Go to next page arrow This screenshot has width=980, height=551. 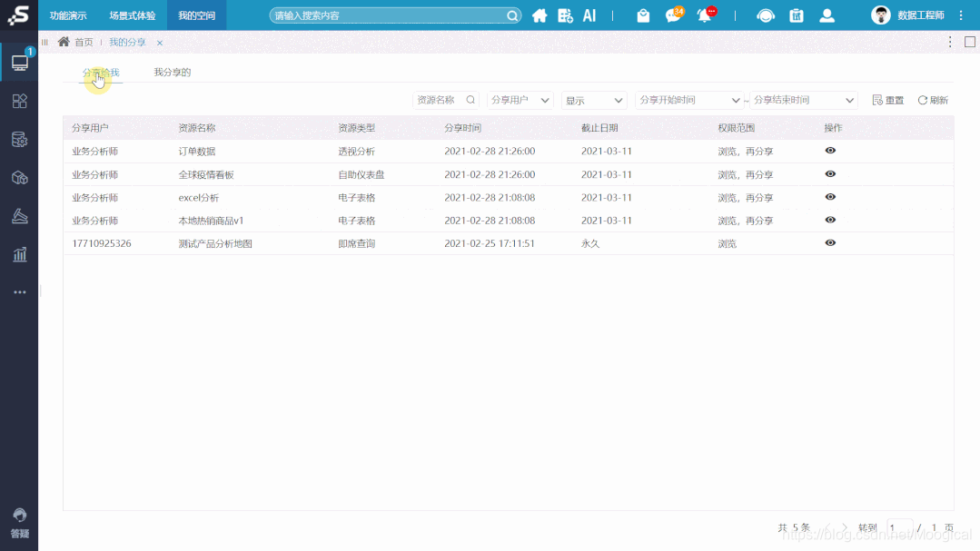coord(845,528)
